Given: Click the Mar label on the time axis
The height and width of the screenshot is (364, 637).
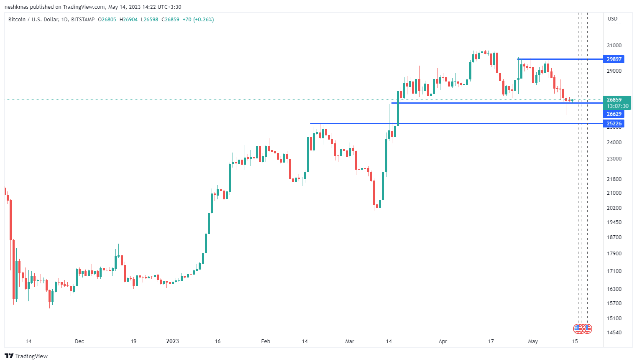Looking at the screenshot, I should click(x=350, y=341).
